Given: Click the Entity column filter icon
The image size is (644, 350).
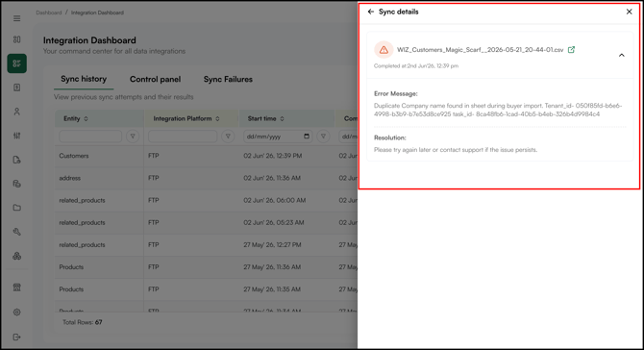Looking at the screenshot, I should point(133,136).
